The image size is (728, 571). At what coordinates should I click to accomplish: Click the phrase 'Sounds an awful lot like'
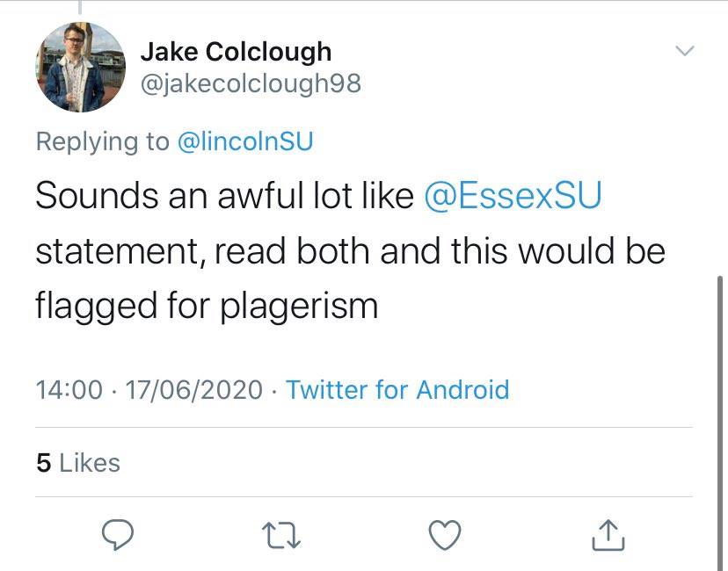point(224,195)
